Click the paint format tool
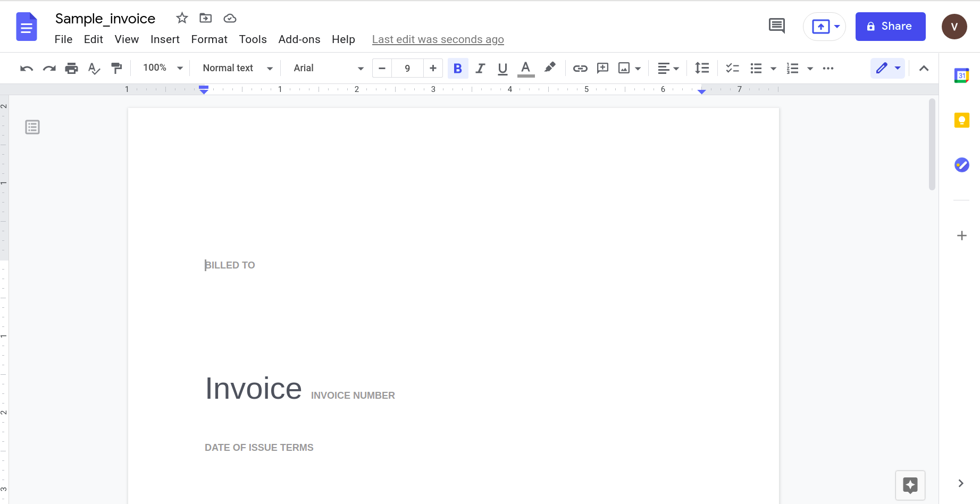980x504 pixels. [x=116, y=68]
